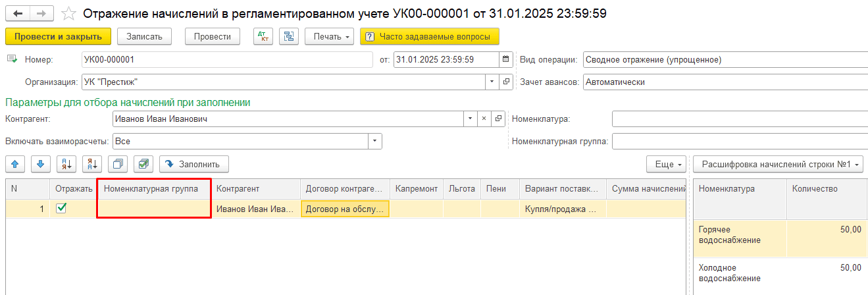Select Купля/продажа cell in row 1

coord(563,209)
